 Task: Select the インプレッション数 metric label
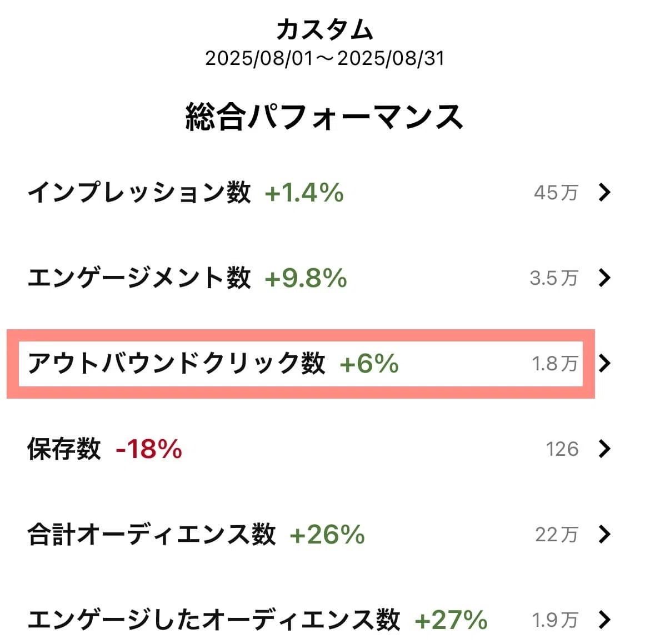(139, 193)
